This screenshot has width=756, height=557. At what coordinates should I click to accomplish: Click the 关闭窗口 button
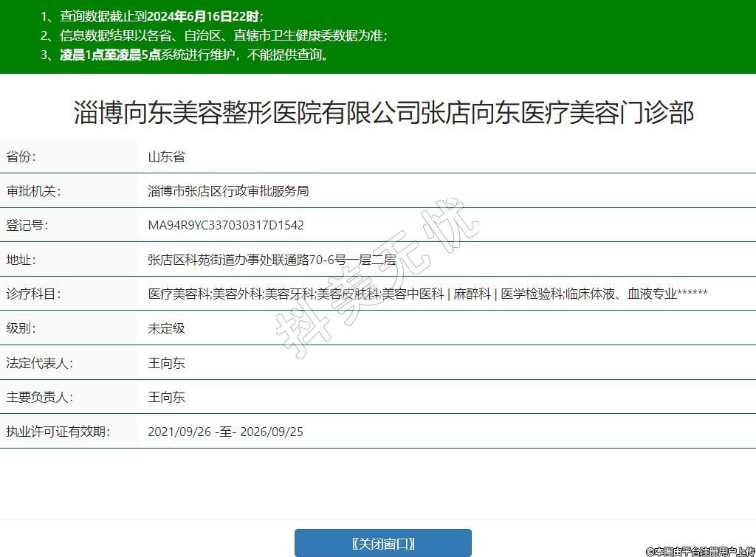(x=382, y=544)
